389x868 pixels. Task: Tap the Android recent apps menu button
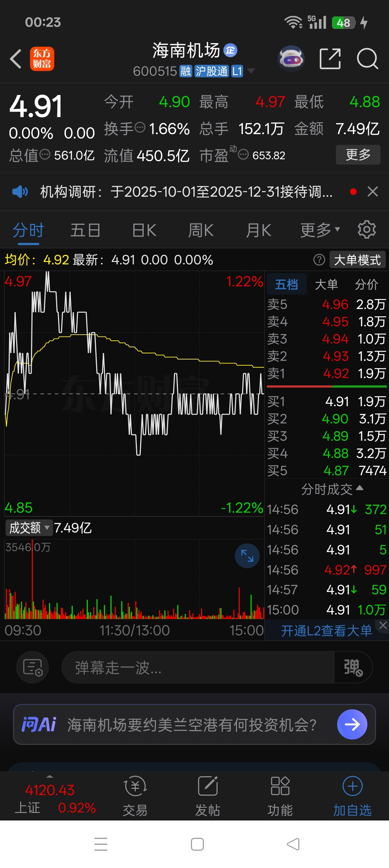click(101, 844)
